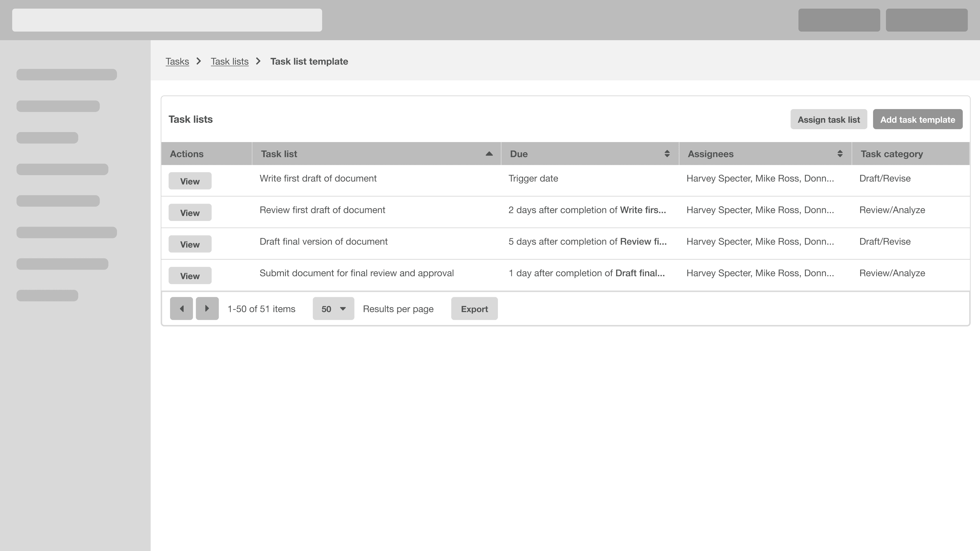
Task: View the Review first draft task
Action: (x=190, y=213)
